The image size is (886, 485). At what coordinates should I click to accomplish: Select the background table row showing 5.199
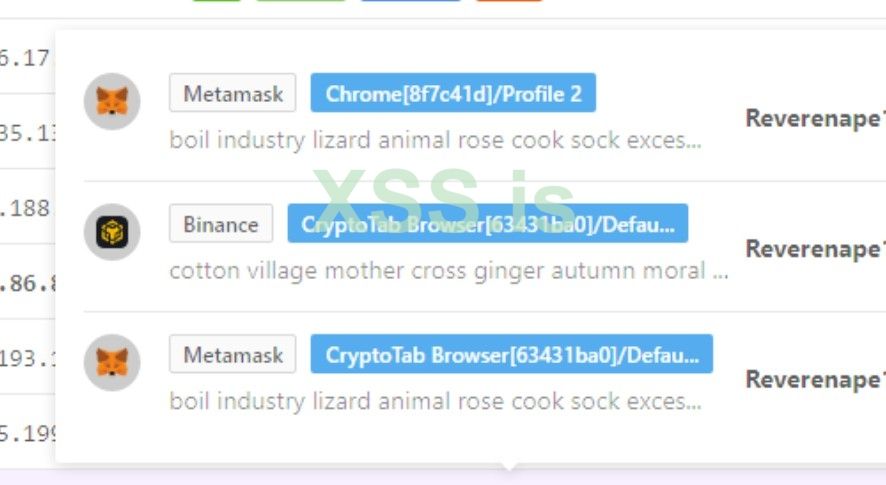(27, 433)
